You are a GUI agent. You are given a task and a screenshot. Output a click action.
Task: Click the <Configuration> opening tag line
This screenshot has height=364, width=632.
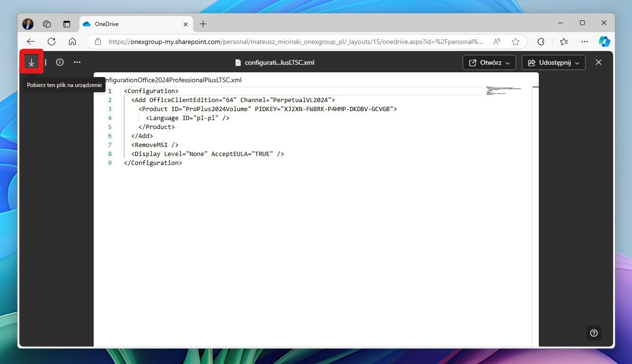[x=151, y=91]
